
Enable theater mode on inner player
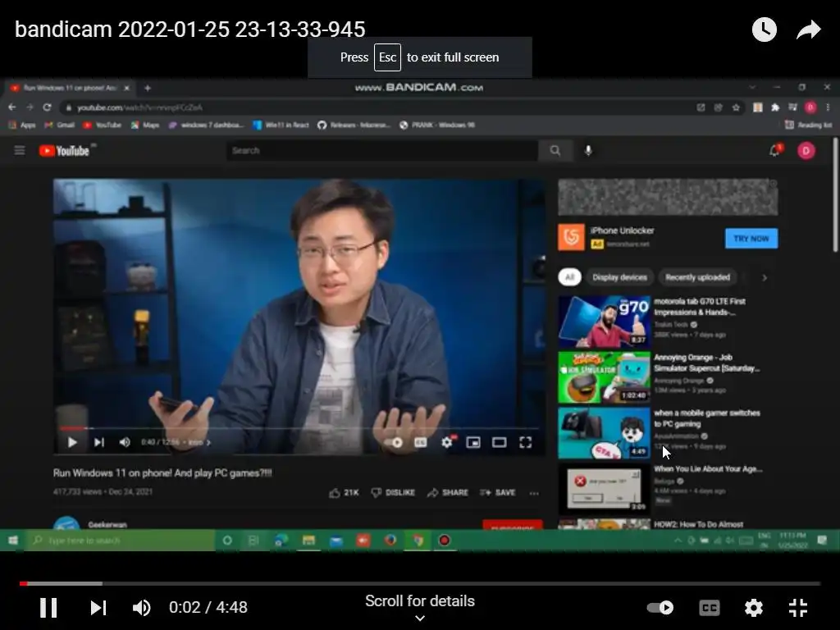click(x=500, y=442)
